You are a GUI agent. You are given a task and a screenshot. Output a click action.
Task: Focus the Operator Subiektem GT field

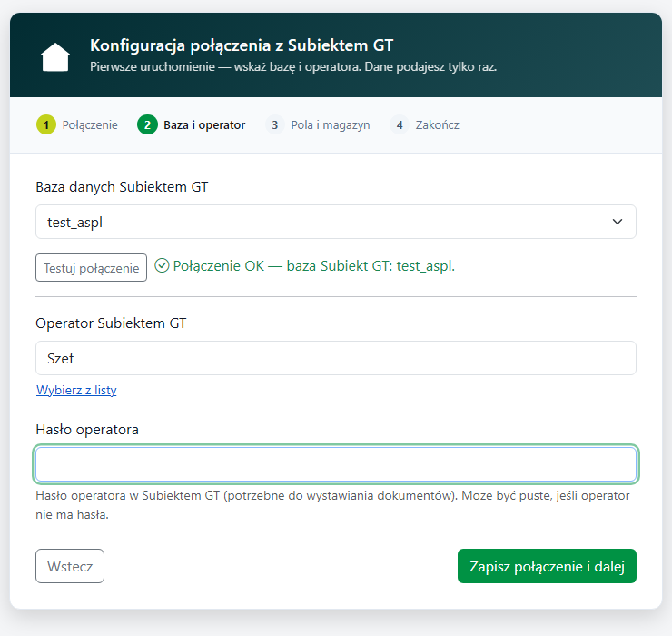[336, 358]
